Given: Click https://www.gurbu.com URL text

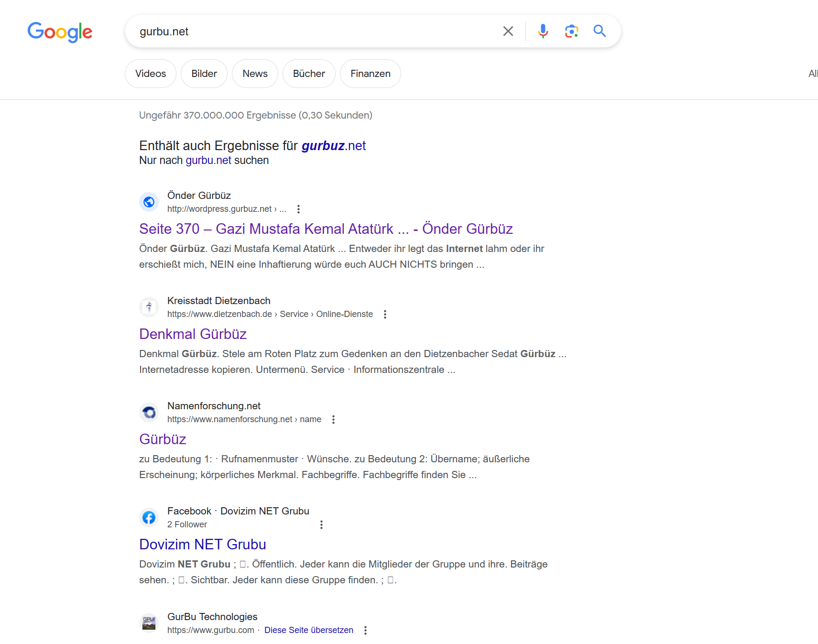Looking at the screenshot, I should (211, 630).
